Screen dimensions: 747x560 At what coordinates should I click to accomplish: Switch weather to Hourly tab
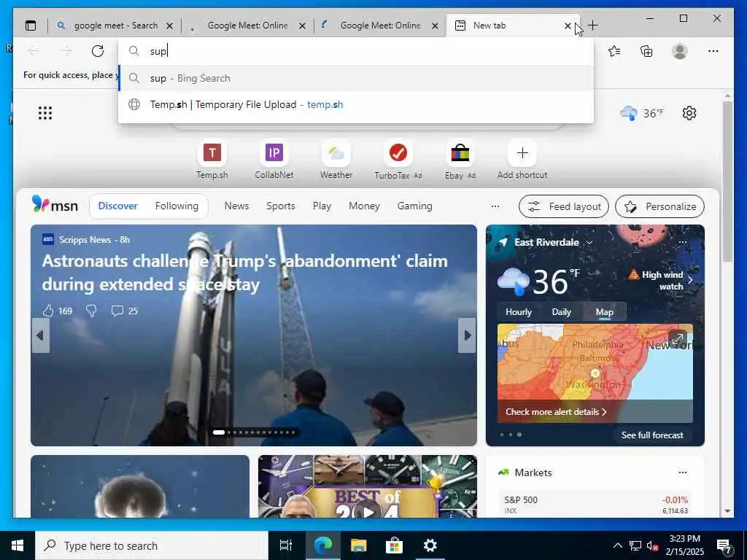(x=519, y=312)
